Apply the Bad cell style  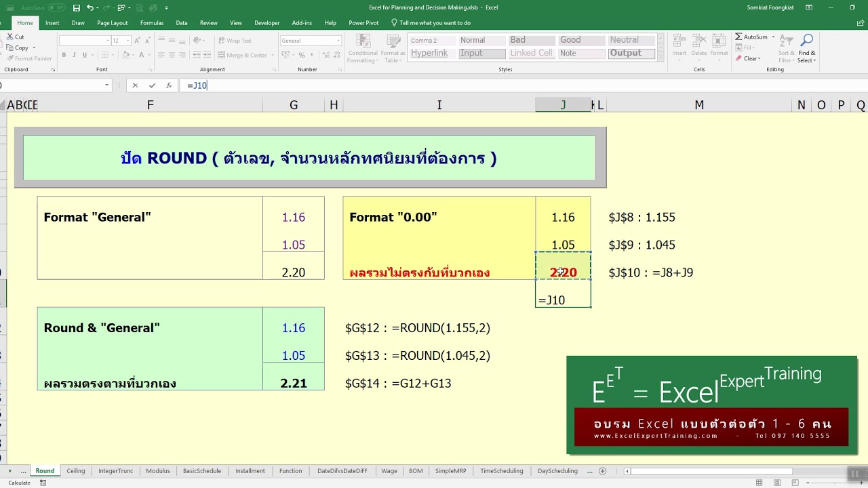click(x=530, y=40)
